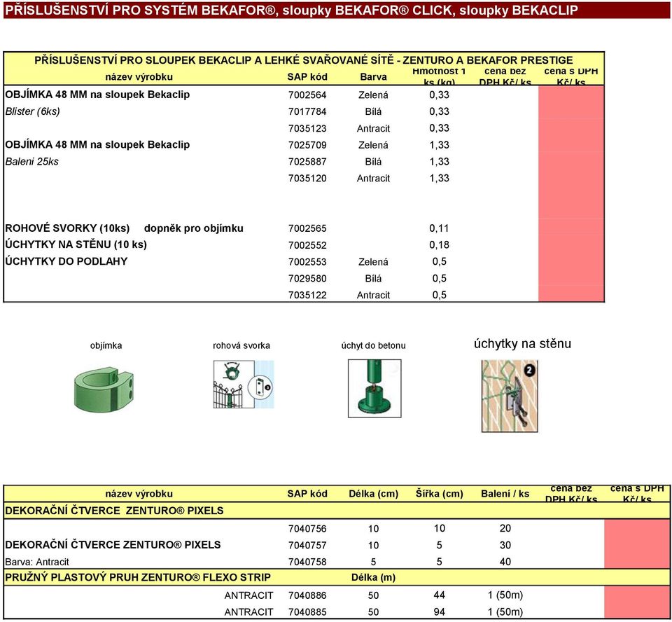Click the "úchyt do betonu" caption
This screenshot has height=622, width=672.
373,345
